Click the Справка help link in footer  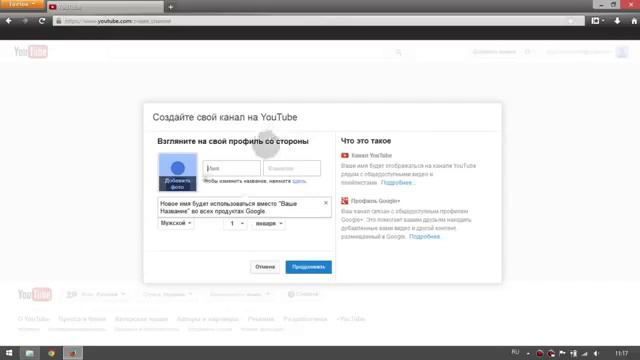(303, 294)
